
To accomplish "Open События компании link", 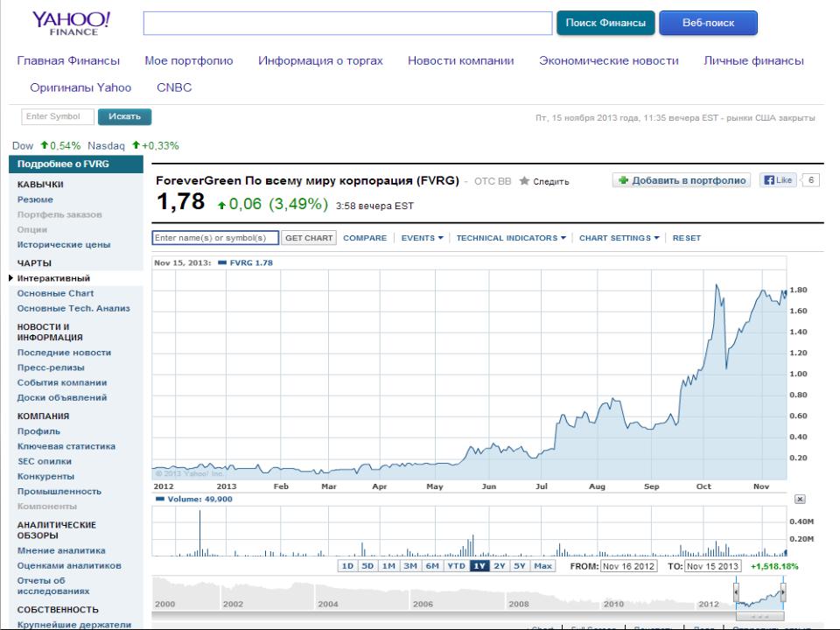I will 62,382.
